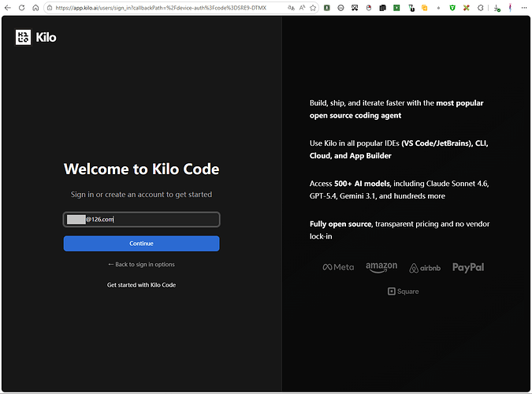Viewport: 532px width, 394px height.
Task: Open Get started with Kilo Code link
Action: click(x=142, y=284)
